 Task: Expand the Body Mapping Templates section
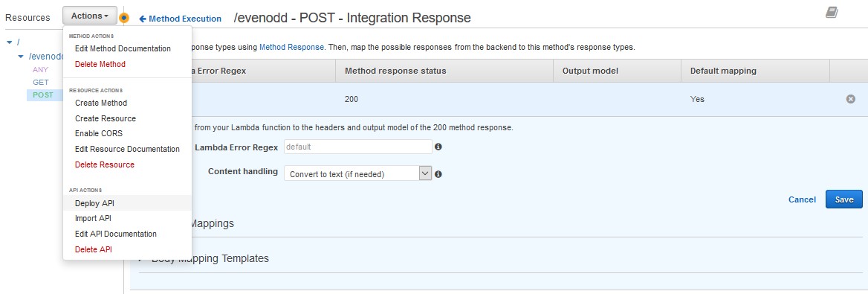pos(210,258)
